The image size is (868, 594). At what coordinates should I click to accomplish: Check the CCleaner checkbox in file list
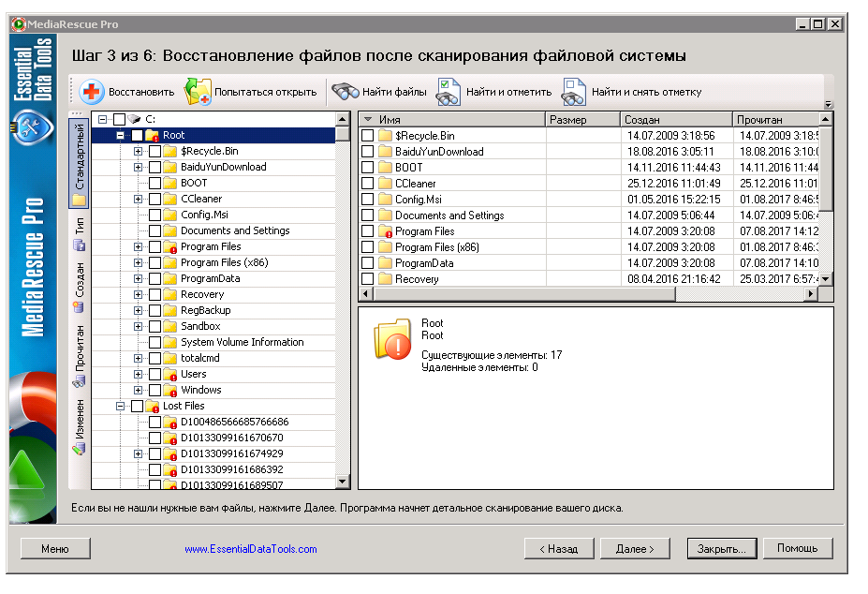pos(368,184)
